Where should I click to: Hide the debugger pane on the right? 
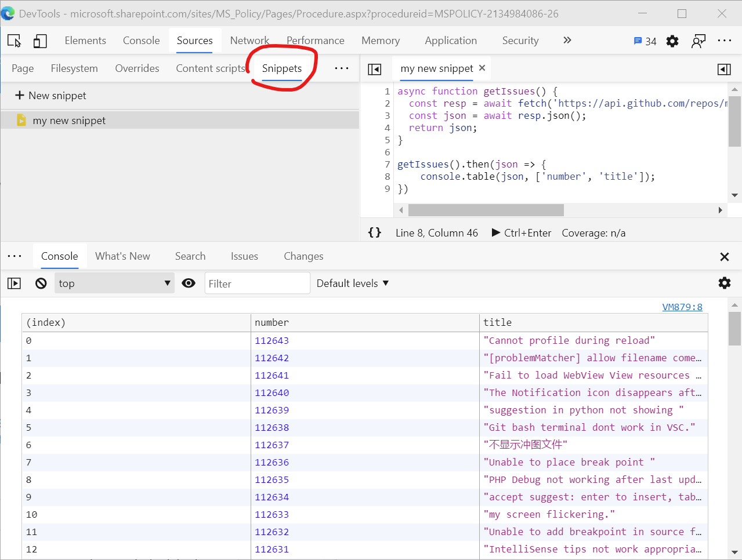[724, 69]
